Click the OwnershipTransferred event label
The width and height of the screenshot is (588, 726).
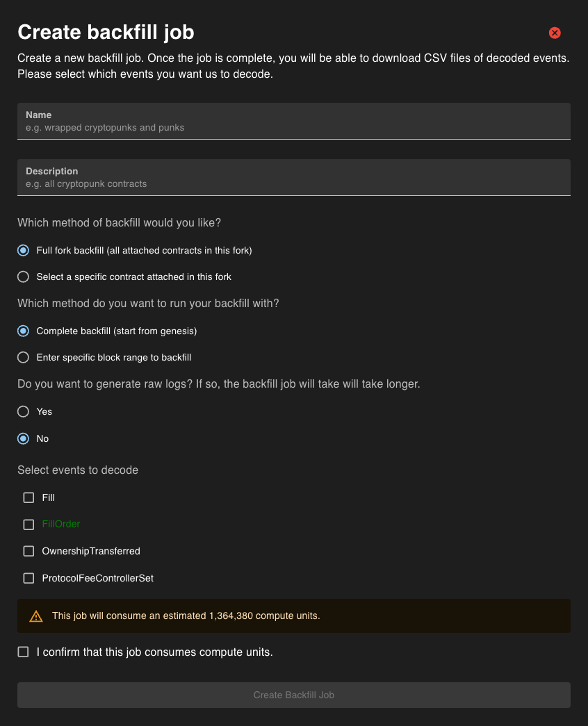tap(91, 551)
